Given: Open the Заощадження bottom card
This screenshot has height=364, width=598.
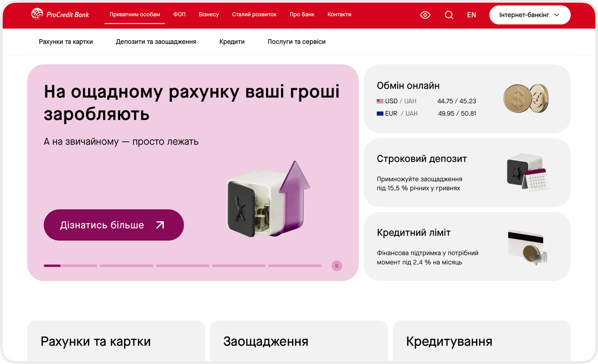Looking at the screenshot, I should pos(299,341).
